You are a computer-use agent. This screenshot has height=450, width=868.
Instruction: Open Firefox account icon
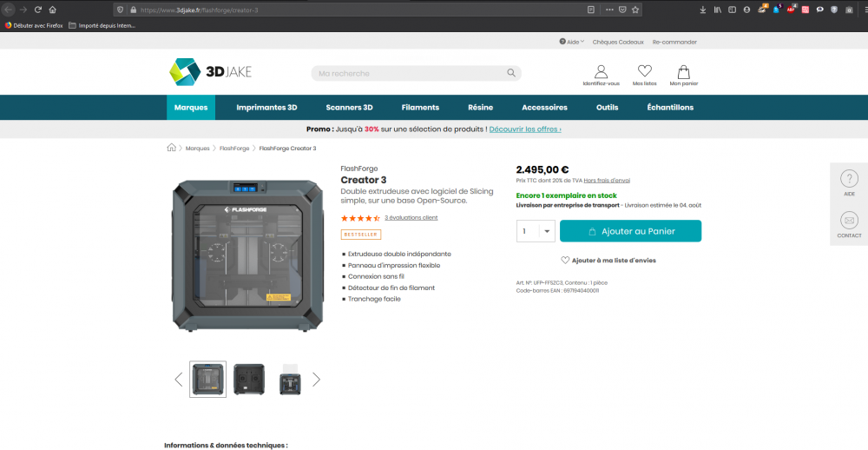click(x=746, y=10)
